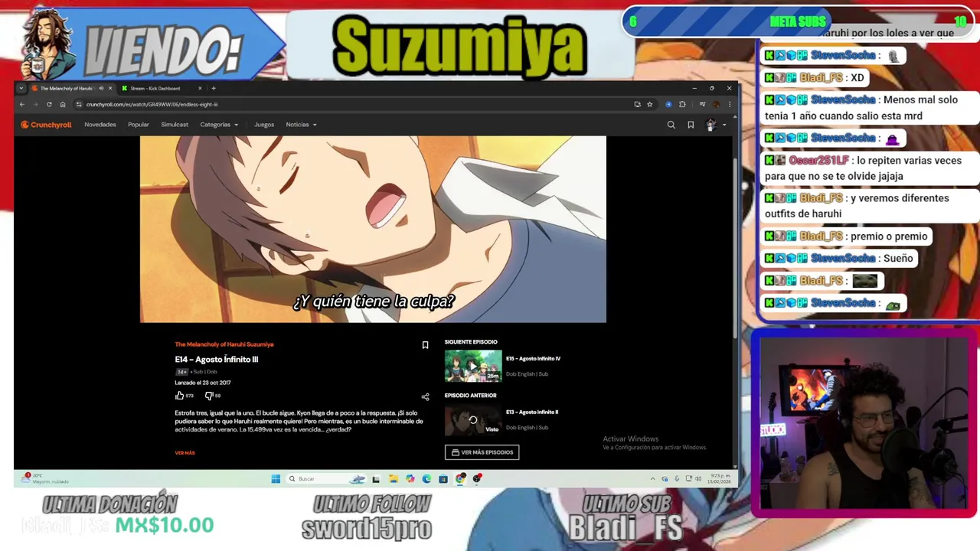
Task: Click chat message premio o premio
Action: pyautogui.click(x=889, y=236)
